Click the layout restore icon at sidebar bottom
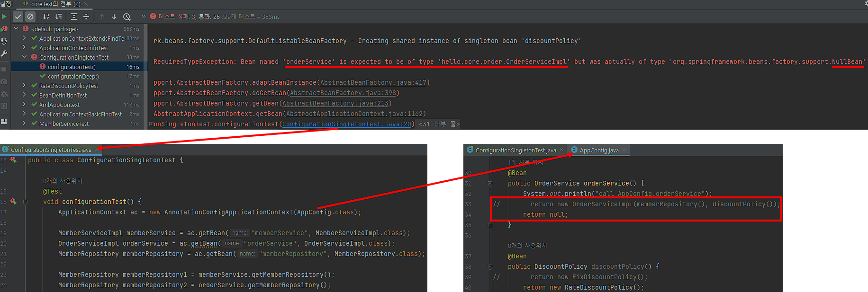Image resolution: width=868 pixels, height=292 pixels. click(4, 122)
